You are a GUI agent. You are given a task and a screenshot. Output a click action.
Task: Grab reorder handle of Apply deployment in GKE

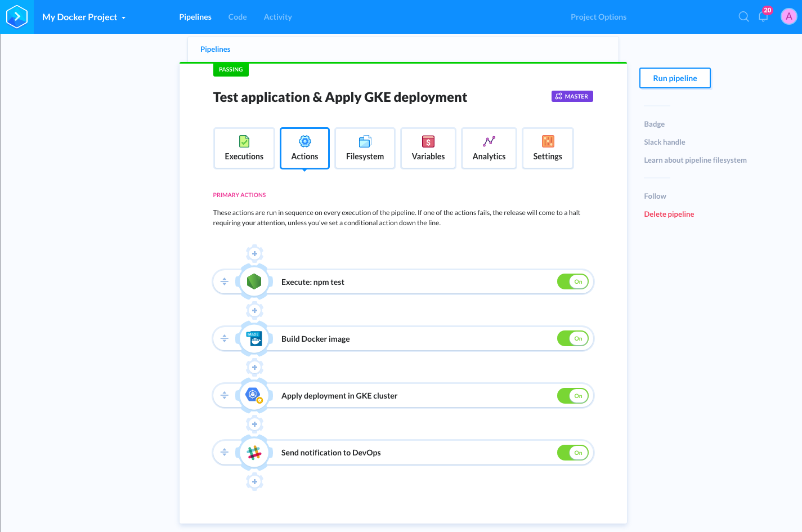click(x=225, y=395)
